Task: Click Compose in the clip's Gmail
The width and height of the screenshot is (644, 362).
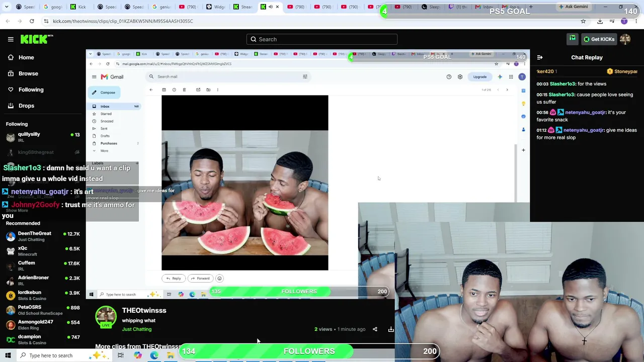Action: pyautogui.click(x=104, y=93)
